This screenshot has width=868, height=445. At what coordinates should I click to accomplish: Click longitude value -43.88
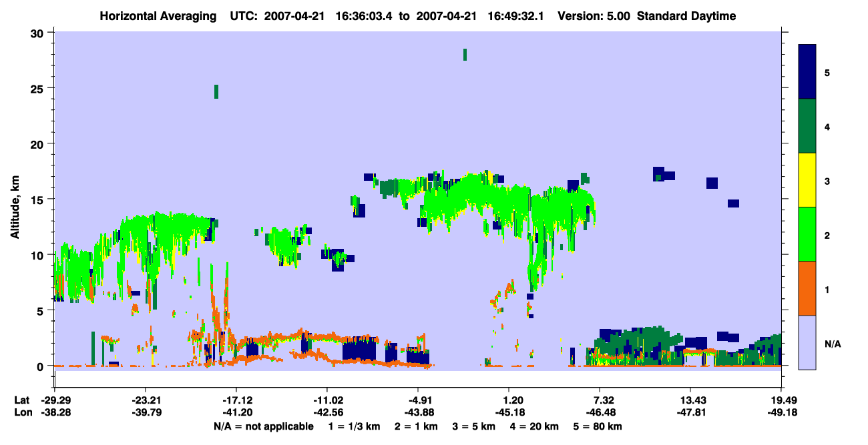tap(418, 412)
